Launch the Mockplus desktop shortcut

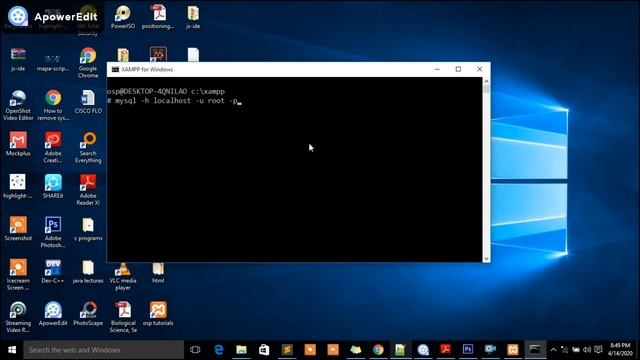(x=18, y=144)
